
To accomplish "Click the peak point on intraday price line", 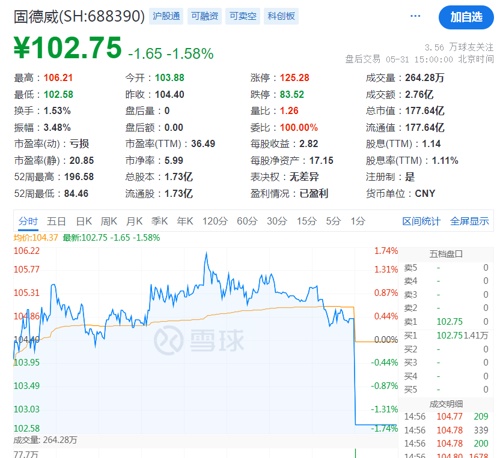I will point(206,254).
